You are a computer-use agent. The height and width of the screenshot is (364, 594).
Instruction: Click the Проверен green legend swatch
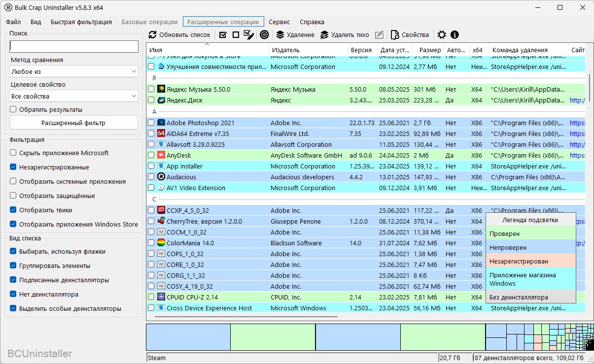[530, 234]
